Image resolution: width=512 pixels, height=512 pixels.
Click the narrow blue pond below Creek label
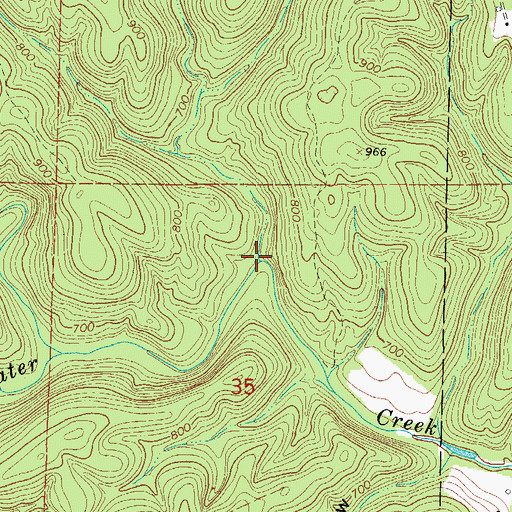461,452
